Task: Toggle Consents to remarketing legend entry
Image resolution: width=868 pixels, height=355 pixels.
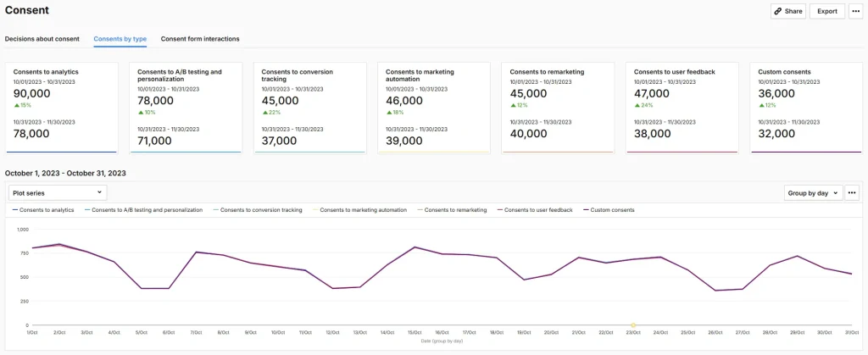Action: 455,210
